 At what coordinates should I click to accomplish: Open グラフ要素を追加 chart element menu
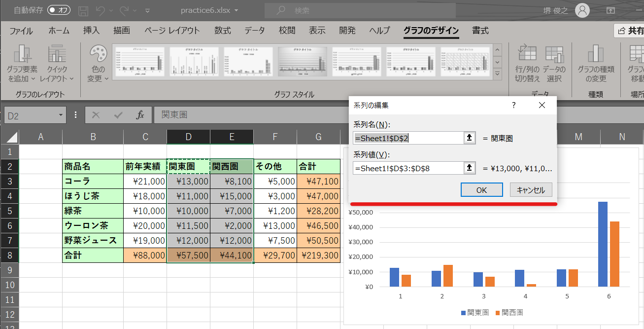point(22,64)
